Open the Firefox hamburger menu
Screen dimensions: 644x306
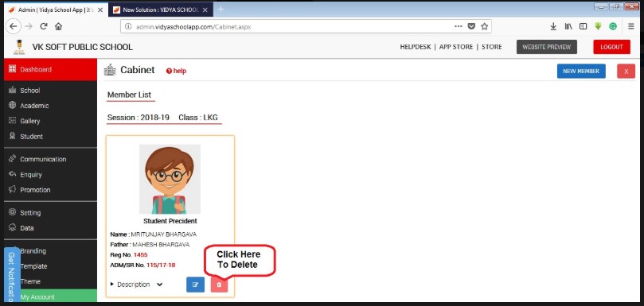pyautogui.click(x=630, y=26)
